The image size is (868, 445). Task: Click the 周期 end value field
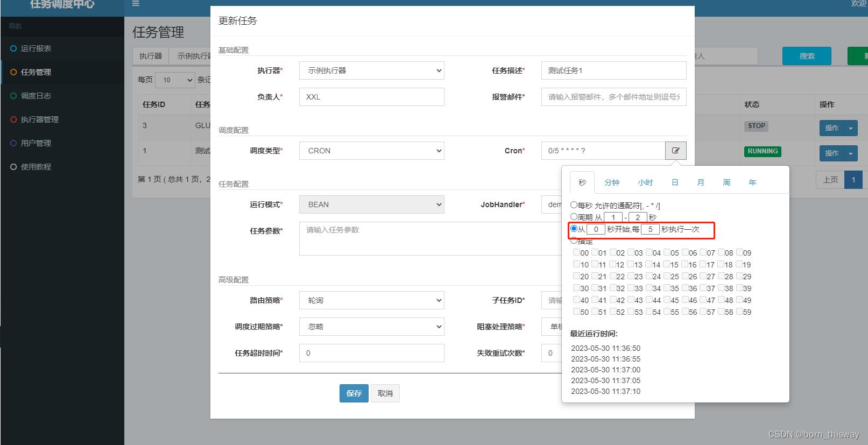pos(638,217)
